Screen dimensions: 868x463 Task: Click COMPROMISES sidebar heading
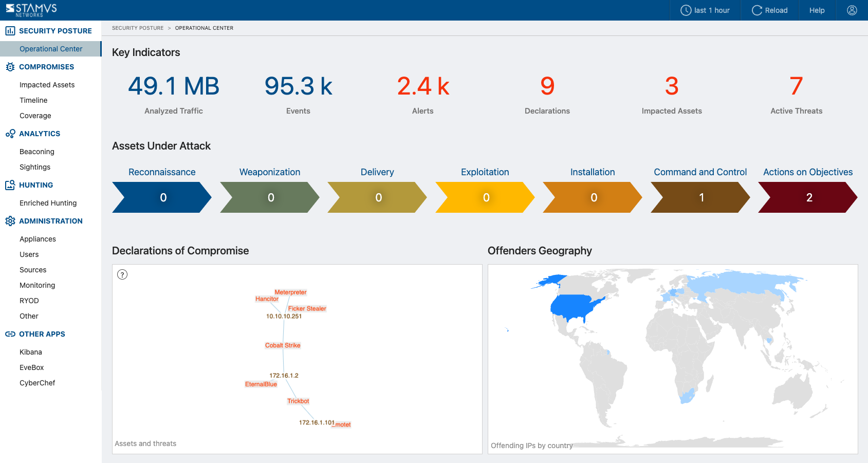(46, 67)
